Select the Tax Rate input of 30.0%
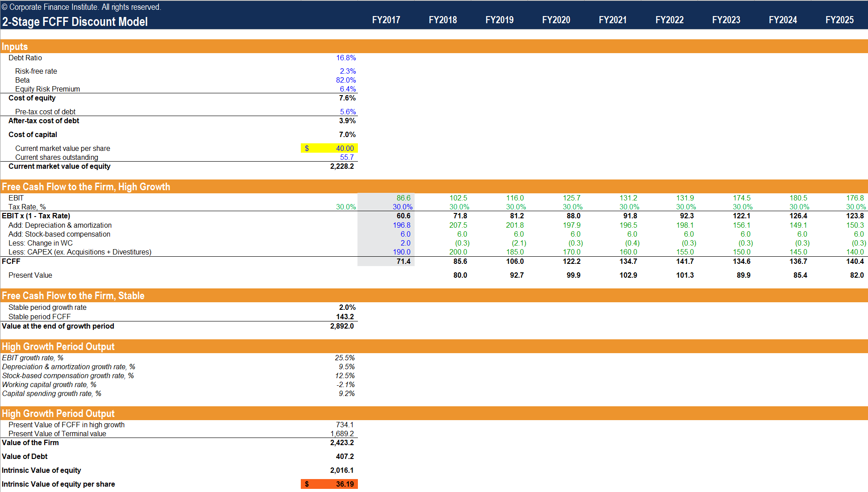 click(346, 207)
